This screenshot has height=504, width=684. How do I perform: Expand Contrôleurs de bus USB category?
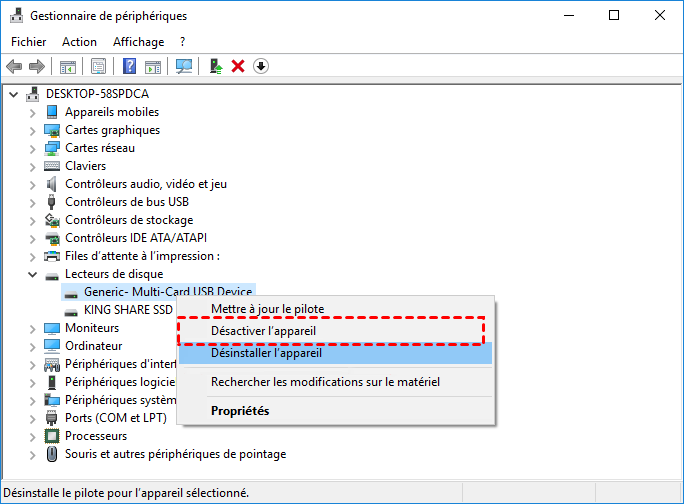(33, 203)
